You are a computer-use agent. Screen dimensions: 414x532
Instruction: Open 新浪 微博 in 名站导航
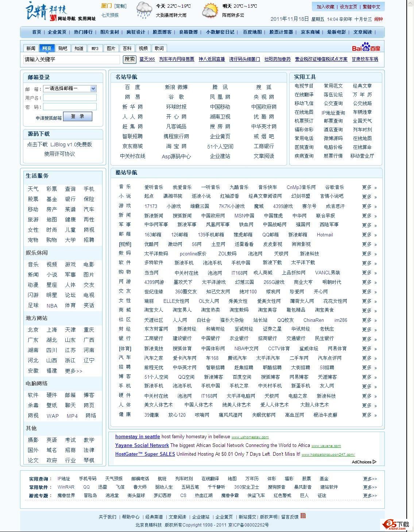pyautogui.click(x=176, y=87)
